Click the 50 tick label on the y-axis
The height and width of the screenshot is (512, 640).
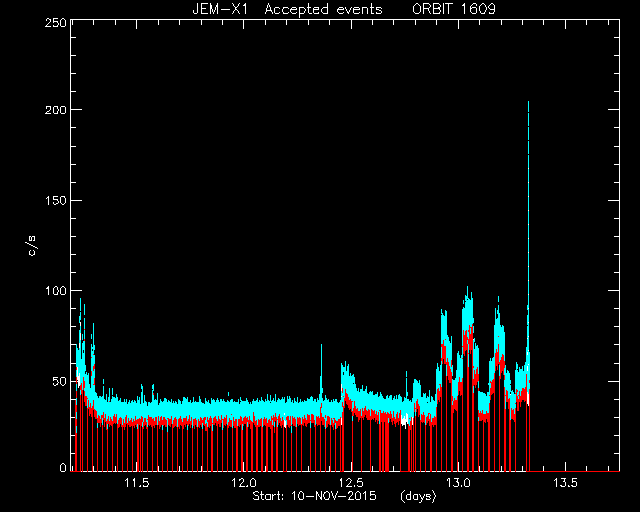[x=59, y=381]
